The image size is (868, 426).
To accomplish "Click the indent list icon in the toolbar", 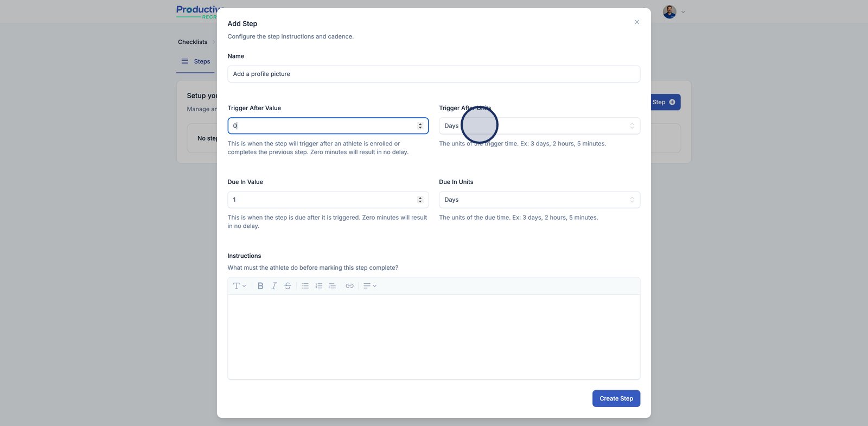I will pyautogui.click(x=332, y=286).
